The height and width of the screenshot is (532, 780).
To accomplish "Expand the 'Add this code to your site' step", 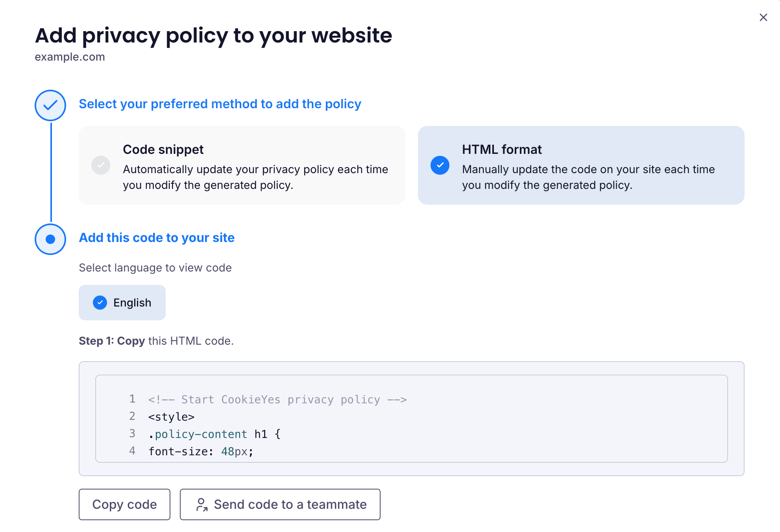I will tap(157, 238).
